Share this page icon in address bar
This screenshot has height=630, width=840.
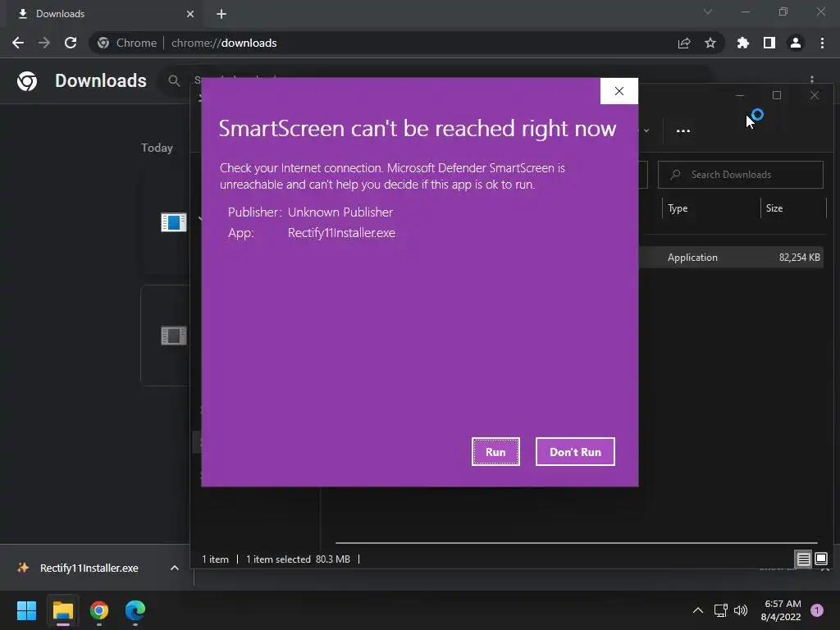[683, 43]
